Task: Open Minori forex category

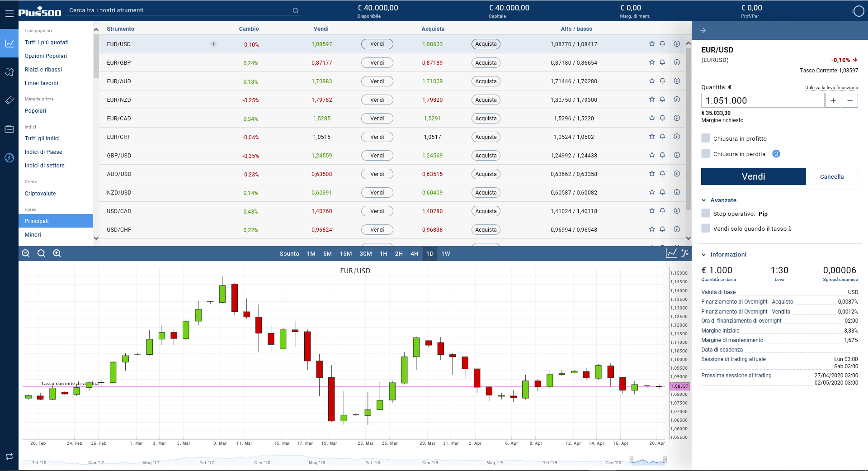Action: coord(33,234)
